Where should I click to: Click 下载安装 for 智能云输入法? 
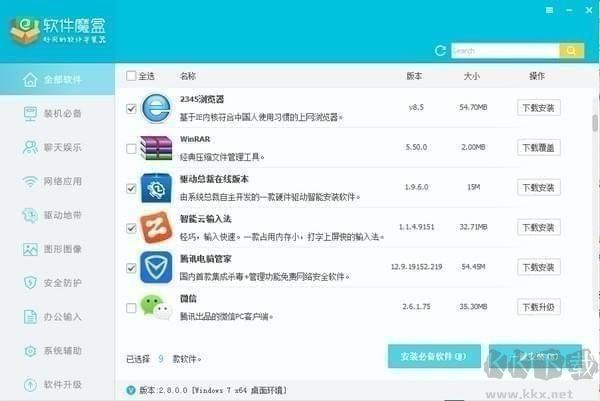point(539,228)
